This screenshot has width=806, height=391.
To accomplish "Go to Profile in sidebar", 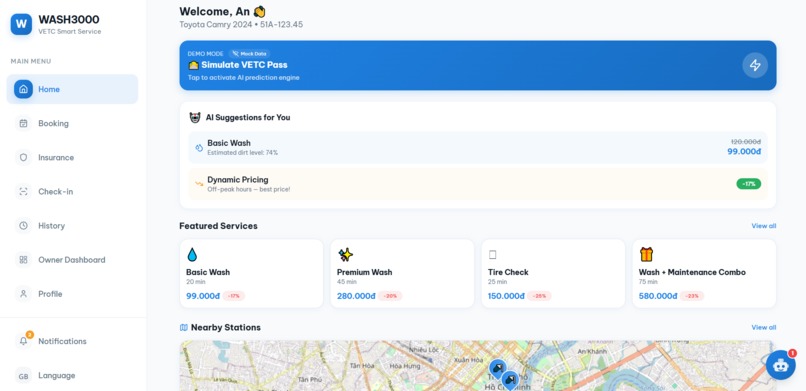I will pos(72,294).
